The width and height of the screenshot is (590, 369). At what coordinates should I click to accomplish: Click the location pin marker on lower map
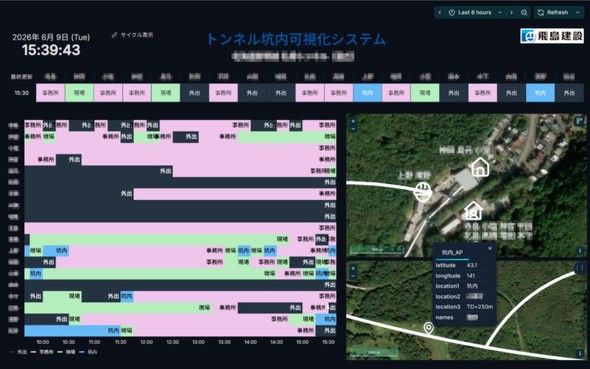429,328
